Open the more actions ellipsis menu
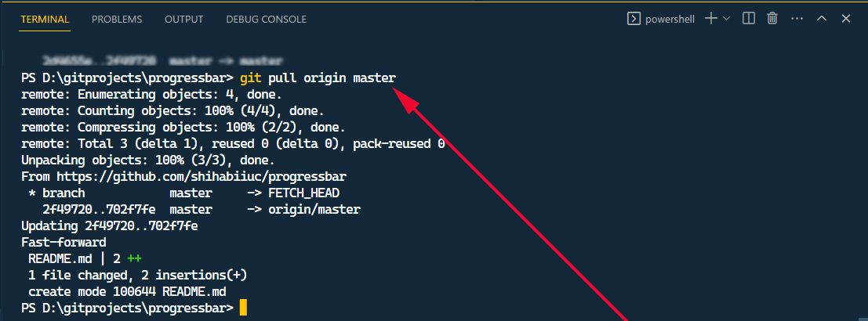 click(797, 19)
